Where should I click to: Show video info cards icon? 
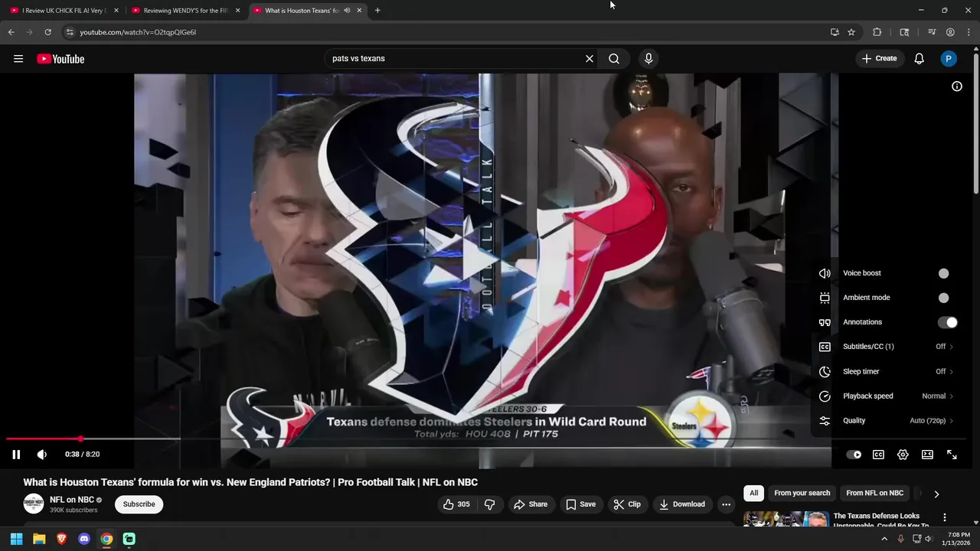(x=957, y=86)
